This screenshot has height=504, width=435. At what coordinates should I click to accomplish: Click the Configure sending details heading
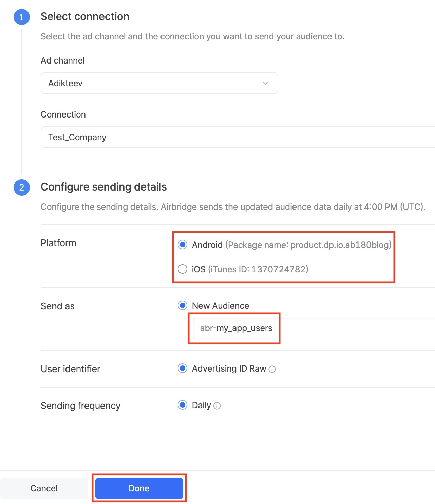point(103,187)
